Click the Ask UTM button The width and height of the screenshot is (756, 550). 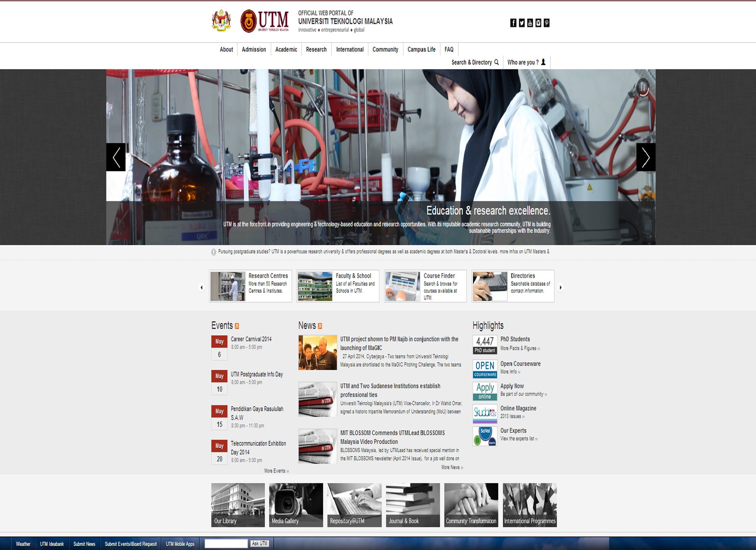pos(260,544)
